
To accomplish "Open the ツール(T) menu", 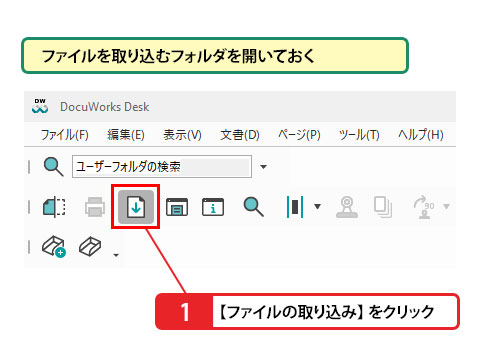I will [359, 135].
